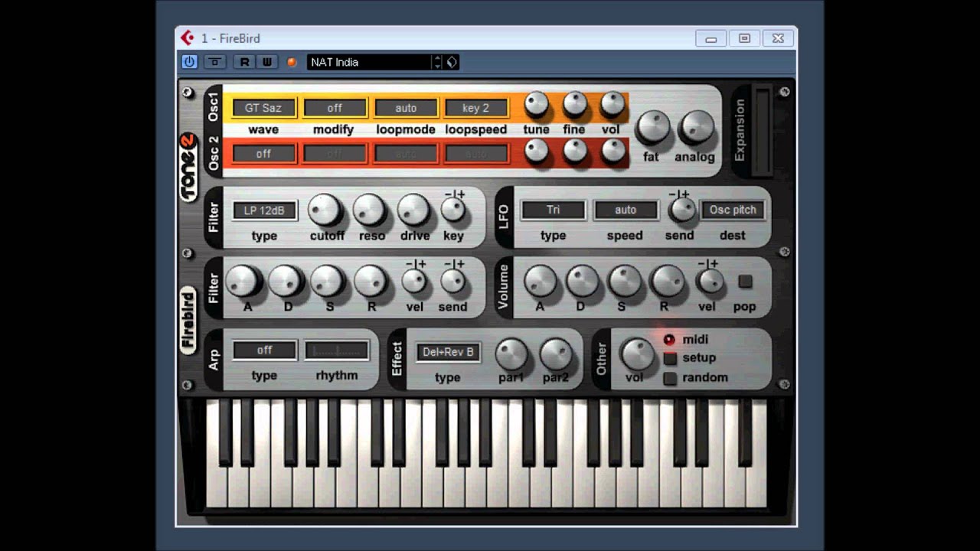980x551 pixels.
Task: Click the volume envelope A knob
Action: click(x=541, y=282)
